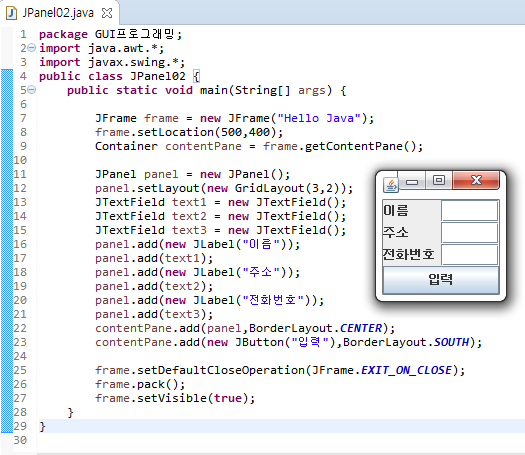The height and width of the screenshot is (455, 525).
Task: Close the JPanel02.java tab with its X
Action: tap(107, 13)
